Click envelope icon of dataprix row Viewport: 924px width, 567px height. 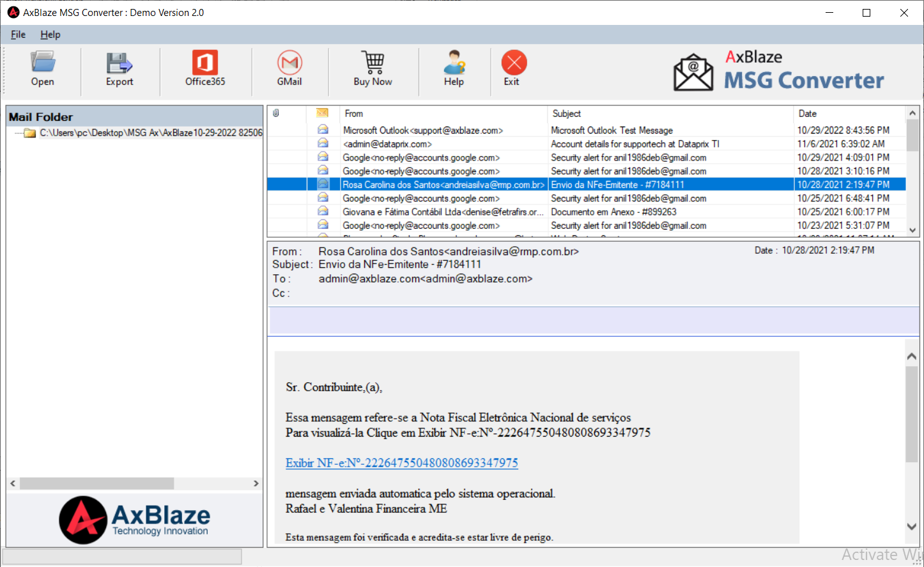(x=323, y=143)
